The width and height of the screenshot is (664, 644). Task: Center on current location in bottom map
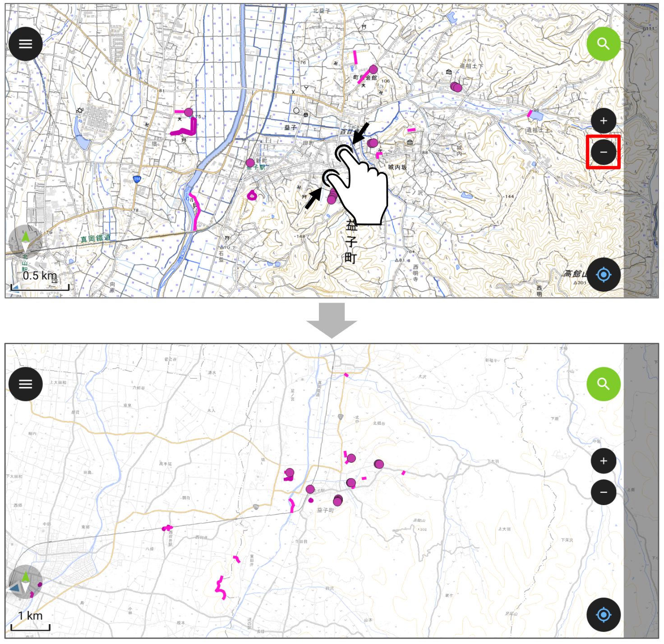(x=603, y=615)
